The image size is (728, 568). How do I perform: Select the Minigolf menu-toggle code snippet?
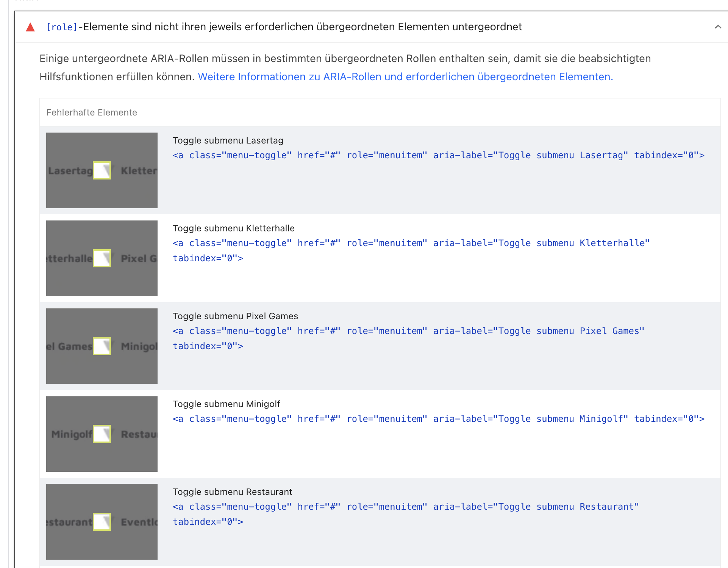pyautogui.click(x=438, y=419)
